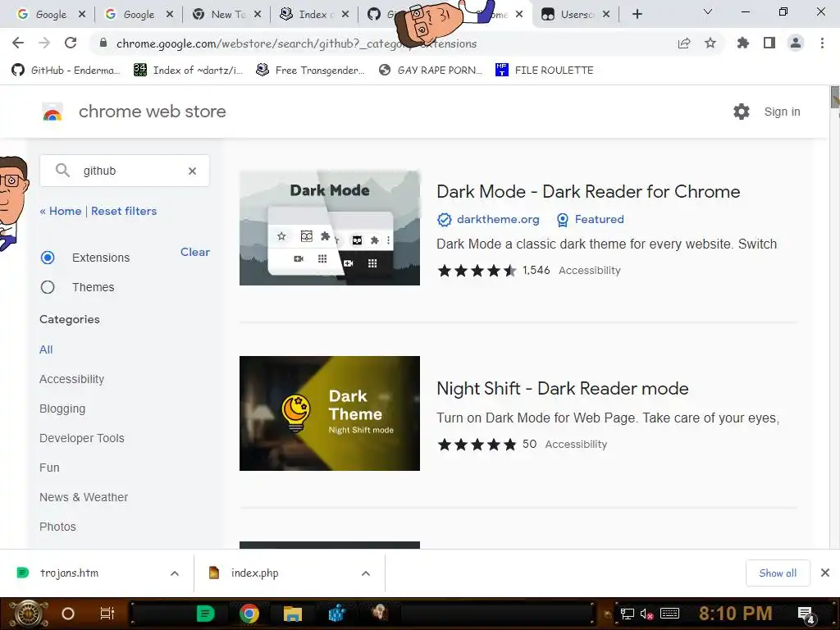
Task: Open darktheme.org publisher link
Action: tap(498, 219)
